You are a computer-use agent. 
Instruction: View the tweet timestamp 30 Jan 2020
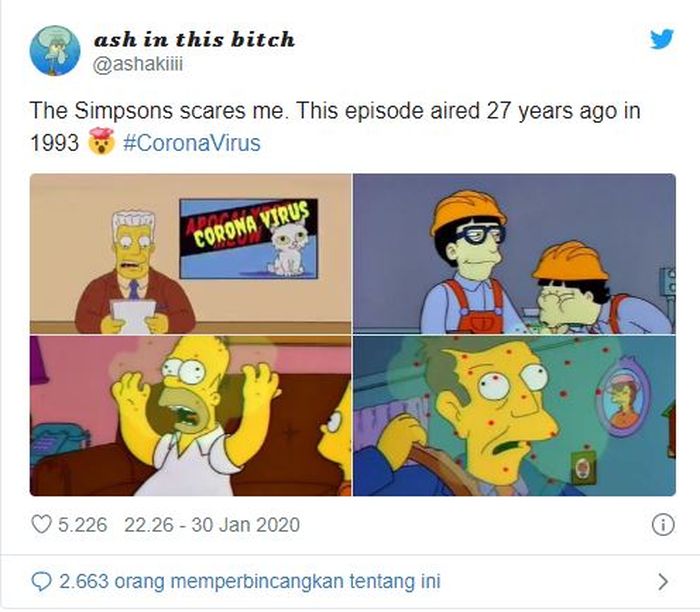click(x=212, y=525)
